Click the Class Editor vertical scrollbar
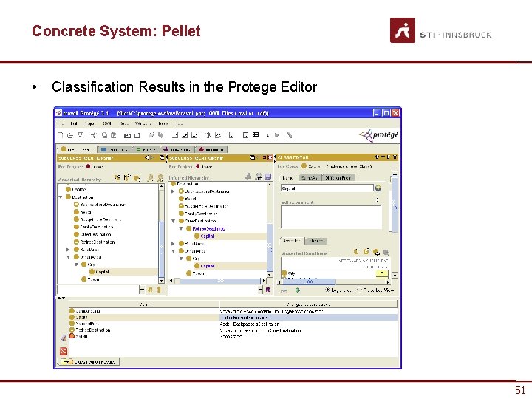The image size is (532, 399). click(395, 225)
